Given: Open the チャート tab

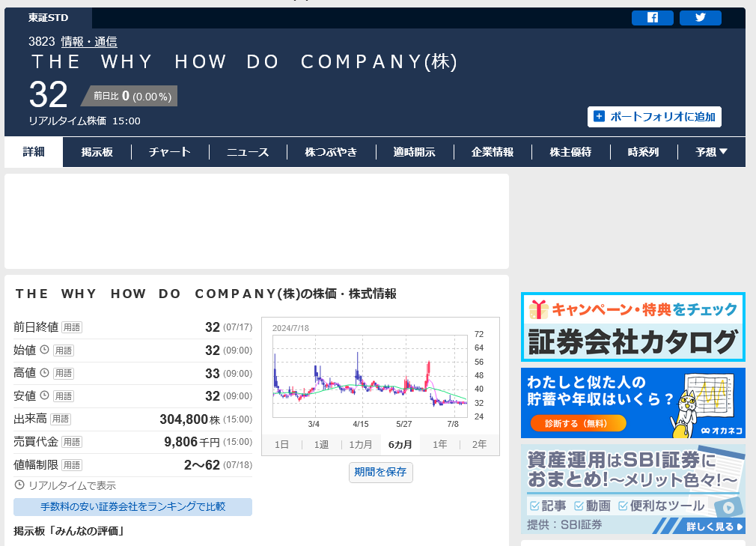Looking at the screenshot, I should [170, 151].
